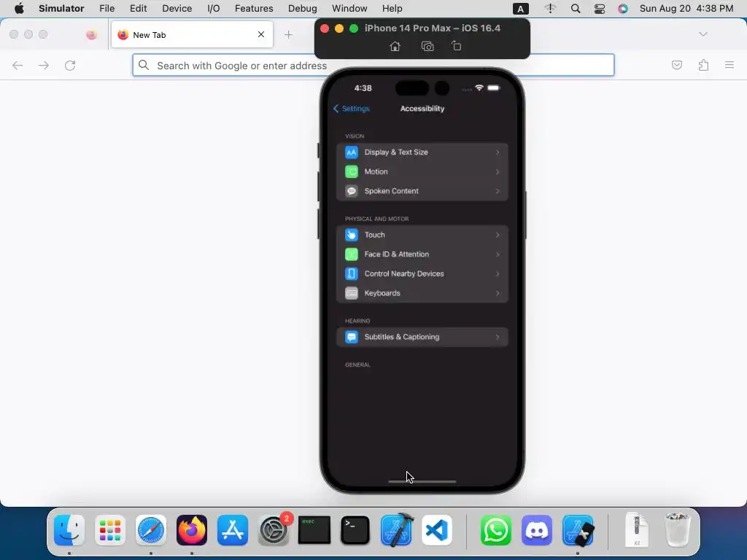The height and width of the screenshot is (560, 747).
Task: Open Firefox hamburger application menu
Action: pos(729,65)
